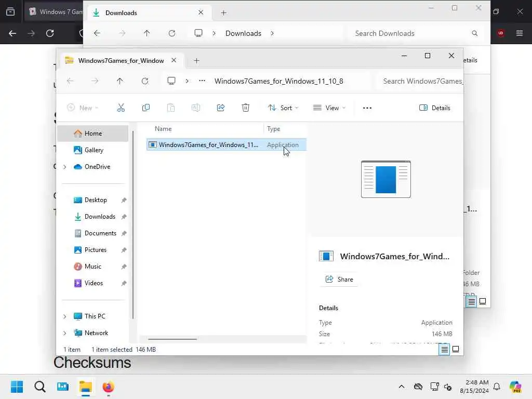Expand the Network tree node
Screen dimensions: 532x399
pos(65,333)
